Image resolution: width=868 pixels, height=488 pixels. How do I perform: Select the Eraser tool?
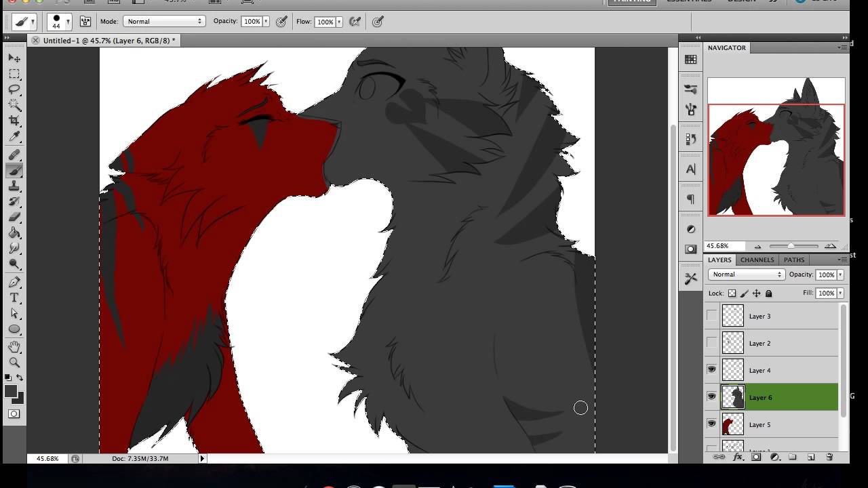(14, 218)
